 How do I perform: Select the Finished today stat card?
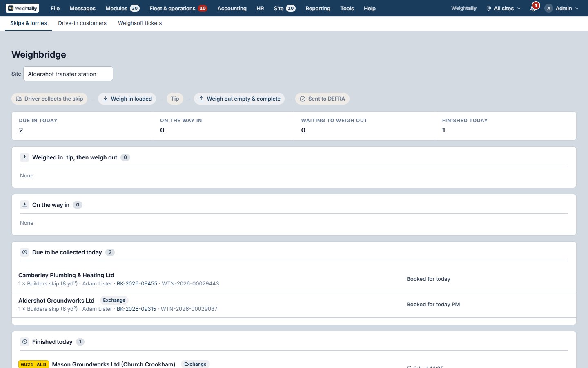click(506, 126)
